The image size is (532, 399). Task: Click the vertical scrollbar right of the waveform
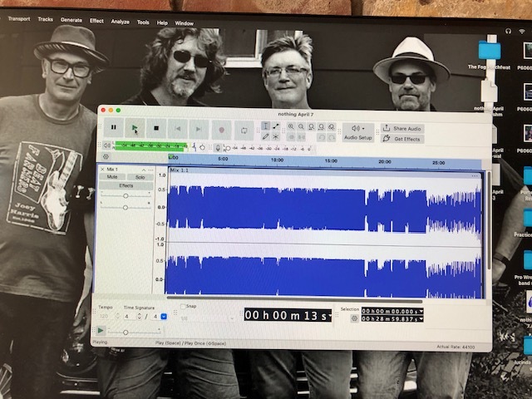pos(489,220)
